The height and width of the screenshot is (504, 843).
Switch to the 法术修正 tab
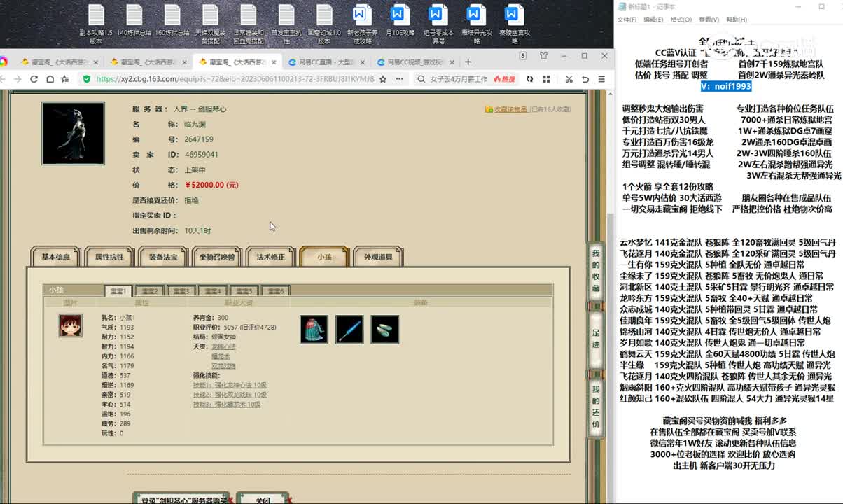271,257
